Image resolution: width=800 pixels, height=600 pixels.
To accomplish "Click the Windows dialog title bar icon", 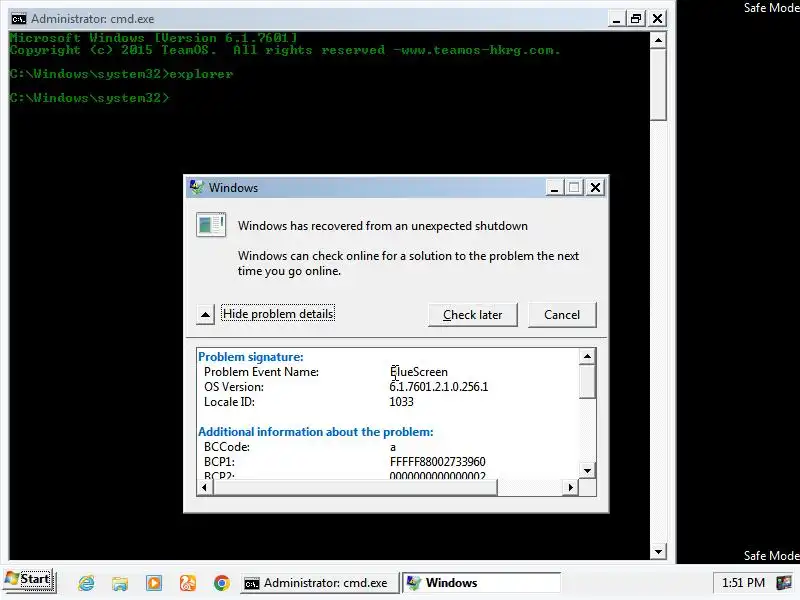I will pos(196,187).
